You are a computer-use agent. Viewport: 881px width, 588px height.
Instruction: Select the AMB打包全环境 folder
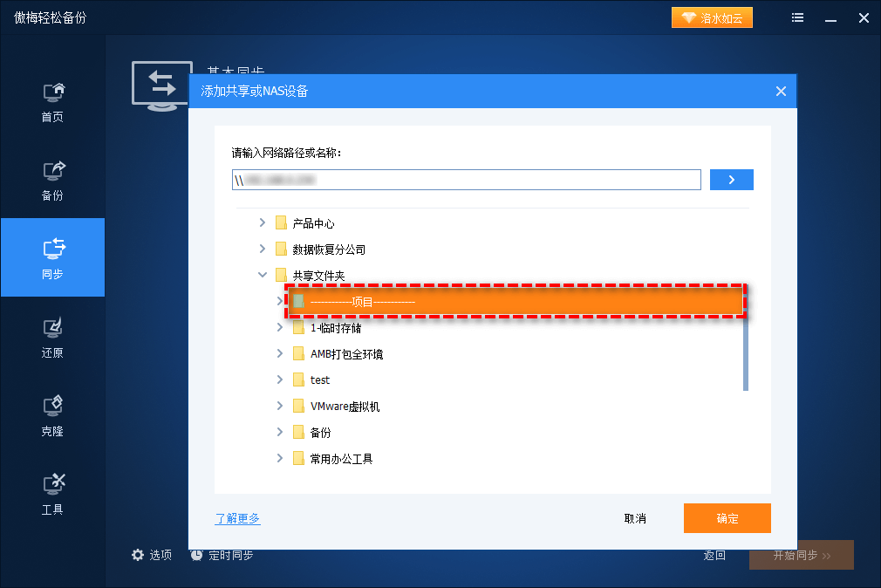[x=346, y=354]
